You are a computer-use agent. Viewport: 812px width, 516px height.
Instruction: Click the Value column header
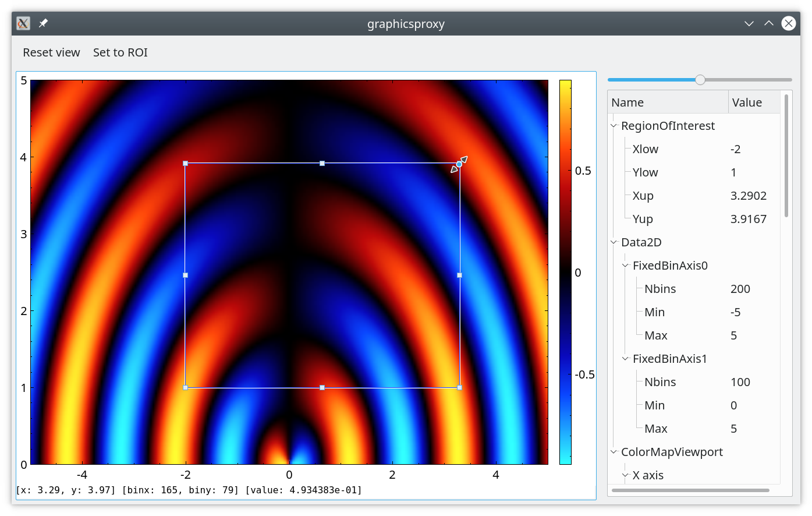(754, 103)
